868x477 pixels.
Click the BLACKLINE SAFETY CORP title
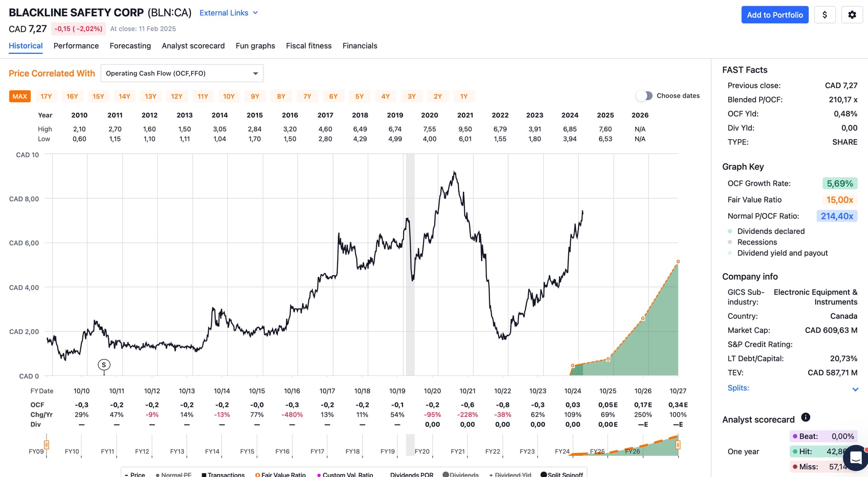coord(76,13)
